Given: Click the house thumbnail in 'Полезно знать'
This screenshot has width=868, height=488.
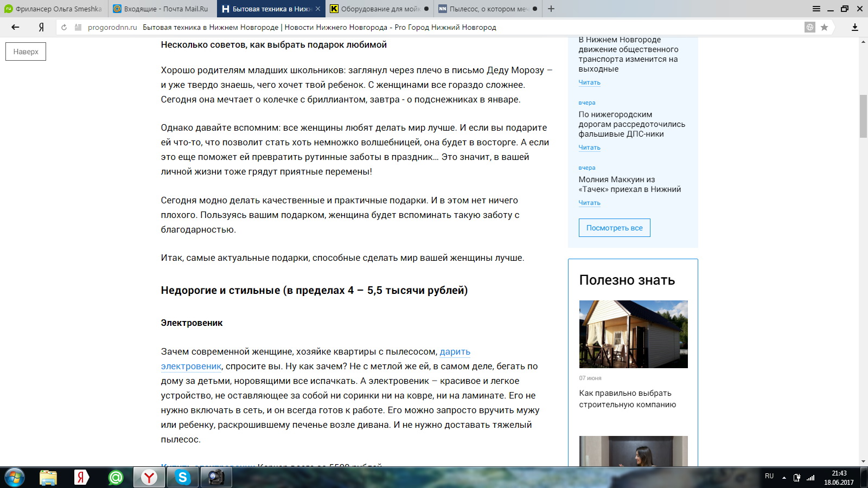Looking at the screenshot, I should [633, 334].
